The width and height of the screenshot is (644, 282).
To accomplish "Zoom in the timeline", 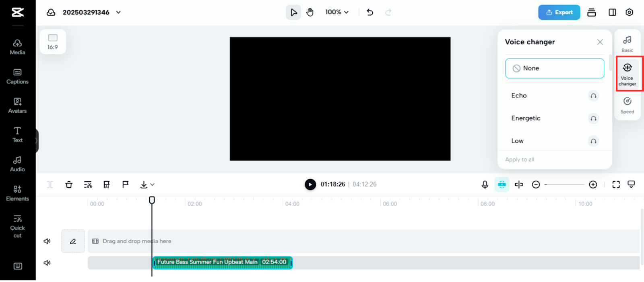I will click(x=593, y=185).
